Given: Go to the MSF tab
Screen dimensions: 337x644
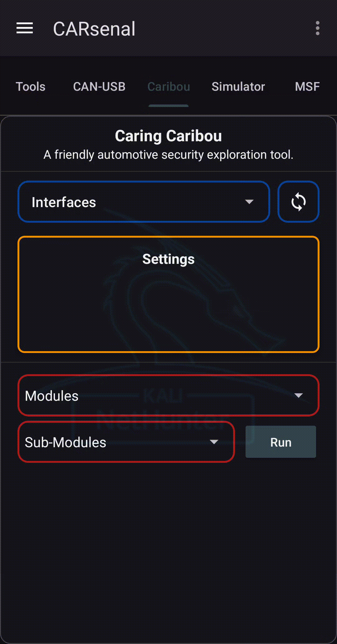Looking at the screenshot, I should pyautogui.click(x=307, y=87).
